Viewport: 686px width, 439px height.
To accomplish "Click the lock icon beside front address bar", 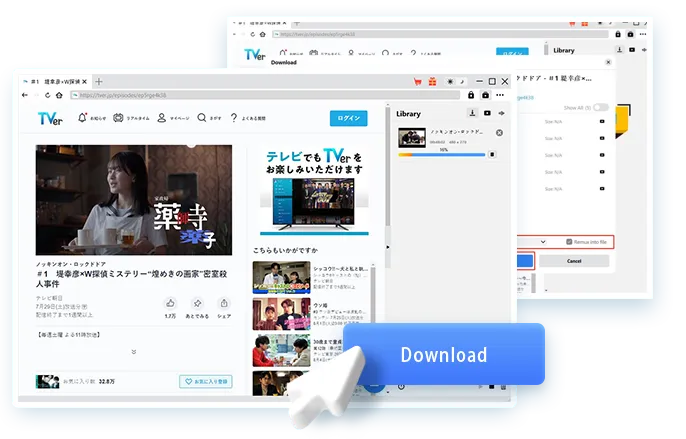I will [x=471, y=95].
